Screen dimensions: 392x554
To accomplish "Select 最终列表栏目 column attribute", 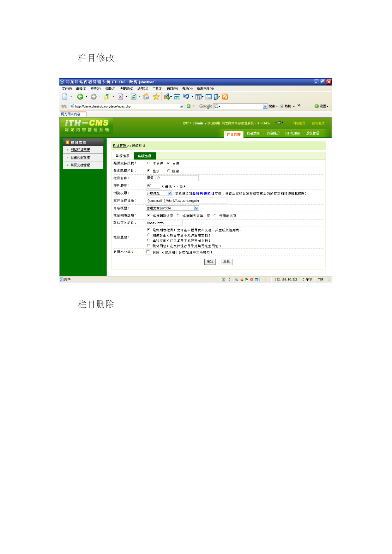I will (148, 230).
